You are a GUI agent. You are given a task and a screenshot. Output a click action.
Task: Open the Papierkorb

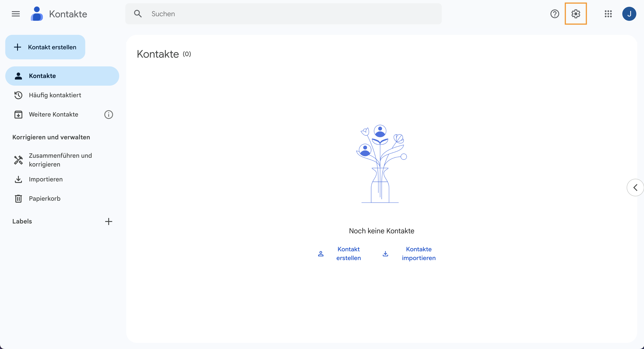[62, 198]
